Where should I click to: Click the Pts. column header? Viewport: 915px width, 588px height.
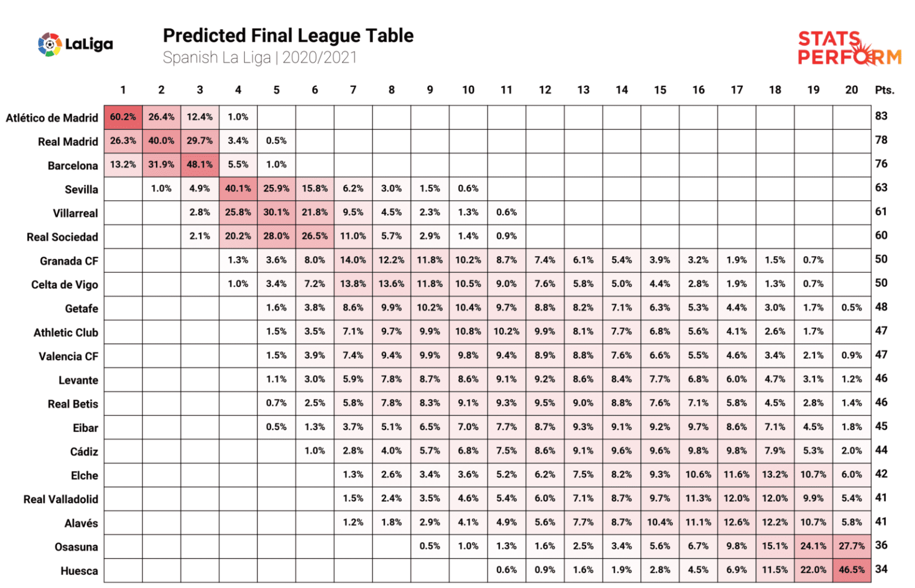[884, 90]
